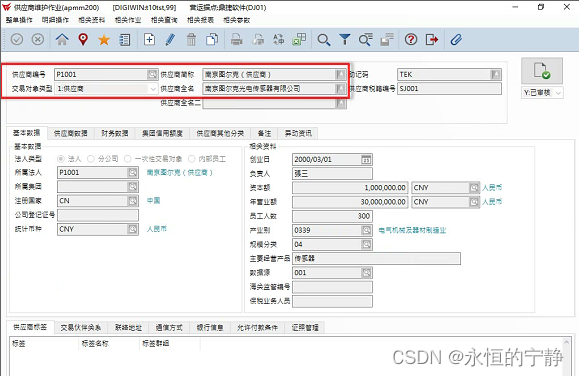The image size is (579, 376).
Task: Click lookup icon in 数据源 001 field
Action: tap(366, 273)
